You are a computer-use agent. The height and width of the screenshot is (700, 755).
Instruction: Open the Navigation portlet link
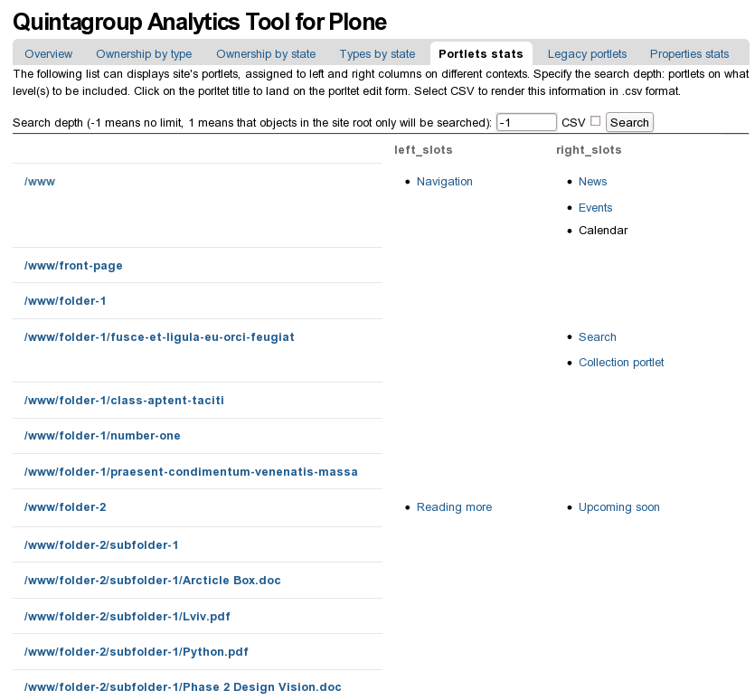[444, 182]
